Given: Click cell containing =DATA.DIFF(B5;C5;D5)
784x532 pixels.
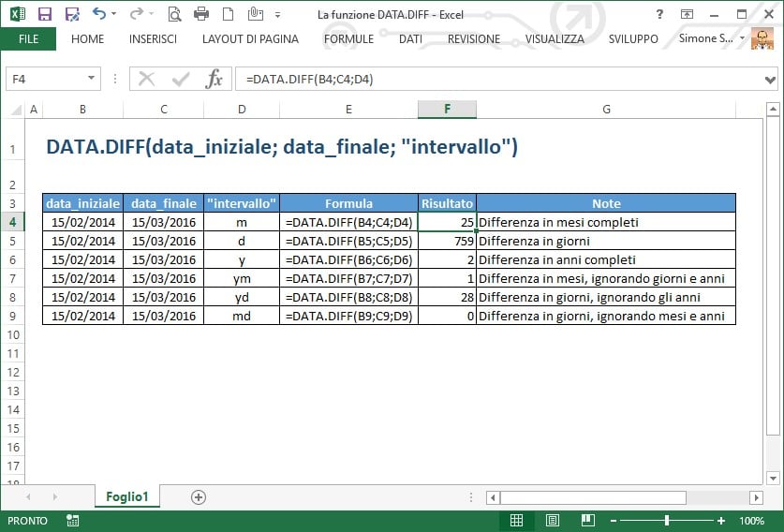Looking at the screenshot, I should (x=348, y=241).
